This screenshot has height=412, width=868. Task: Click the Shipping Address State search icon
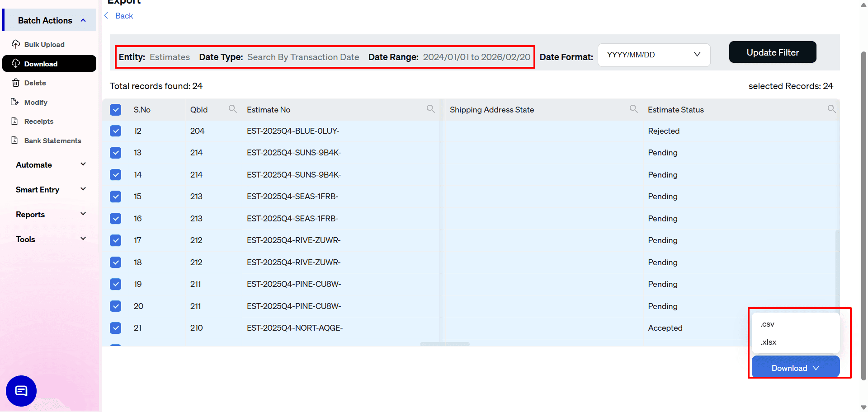tap(633, 109)
